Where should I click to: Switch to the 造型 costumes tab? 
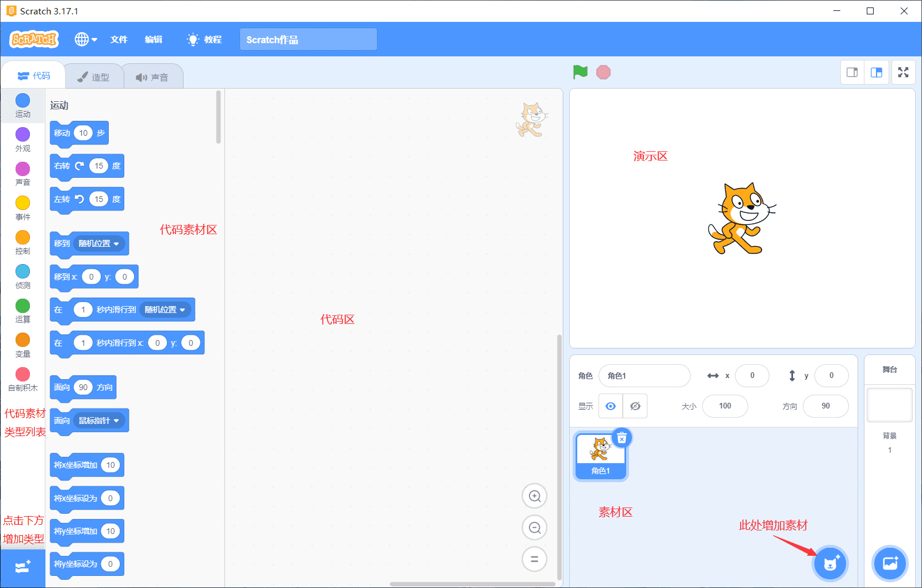pos(94,77)
